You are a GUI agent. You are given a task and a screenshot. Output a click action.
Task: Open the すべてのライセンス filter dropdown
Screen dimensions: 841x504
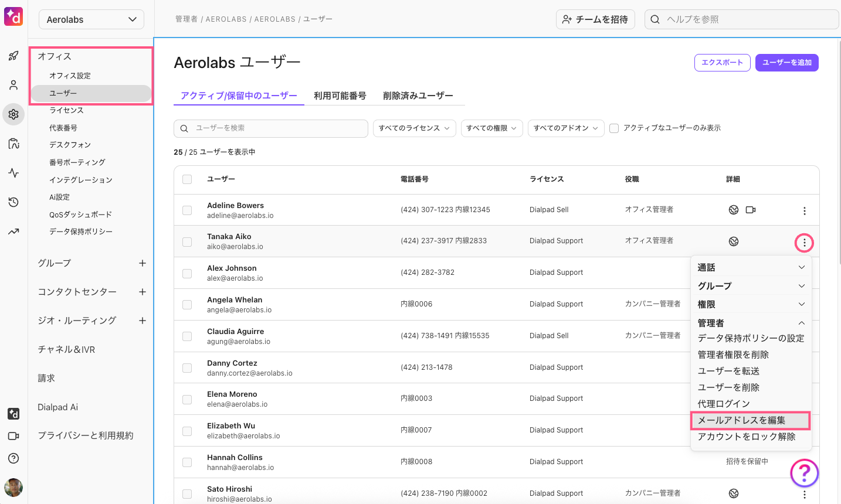[415, 128]
